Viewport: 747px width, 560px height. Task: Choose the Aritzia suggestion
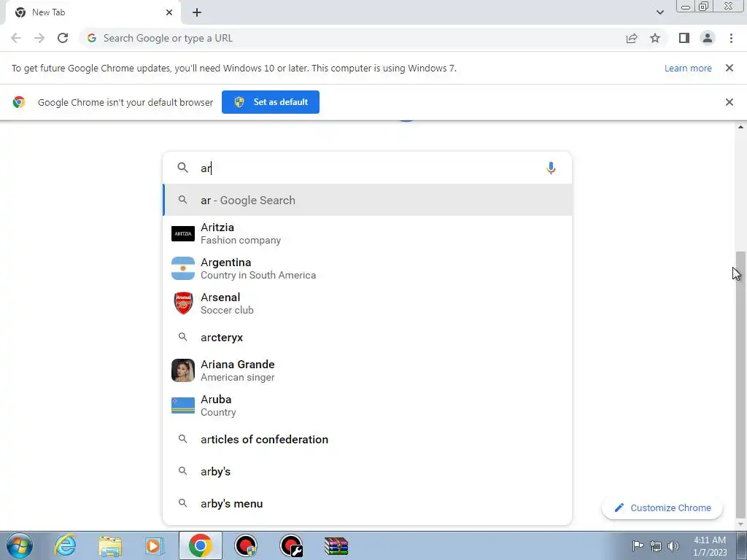point(368,233)
